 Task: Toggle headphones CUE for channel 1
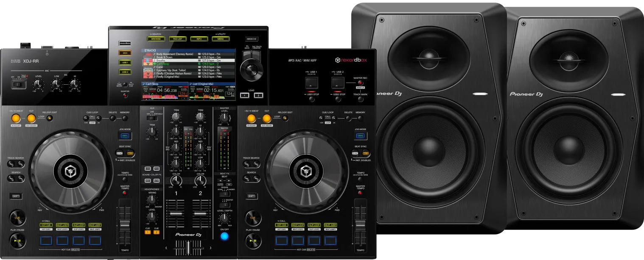point(148,232)
